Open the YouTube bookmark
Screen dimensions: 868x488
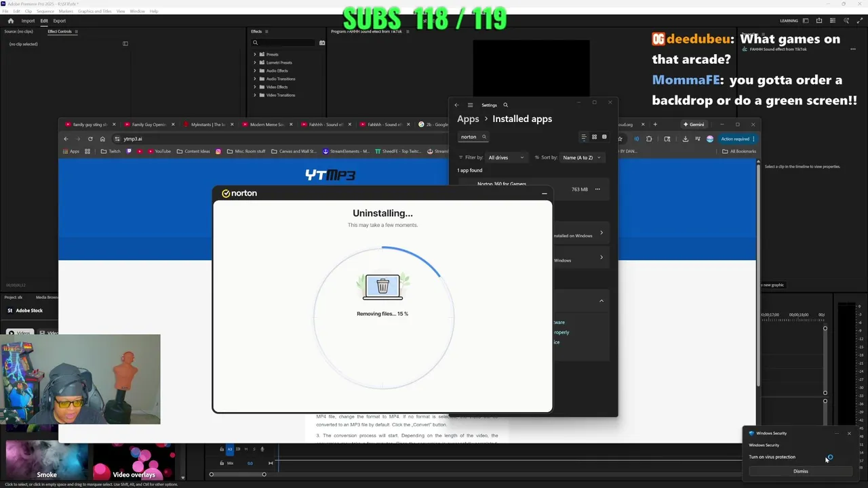click(158, 151)
